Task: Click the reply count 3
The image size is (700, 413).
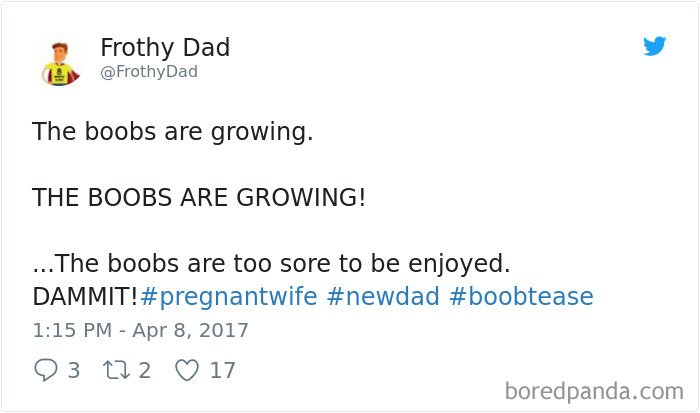Action: pos(74,371)
